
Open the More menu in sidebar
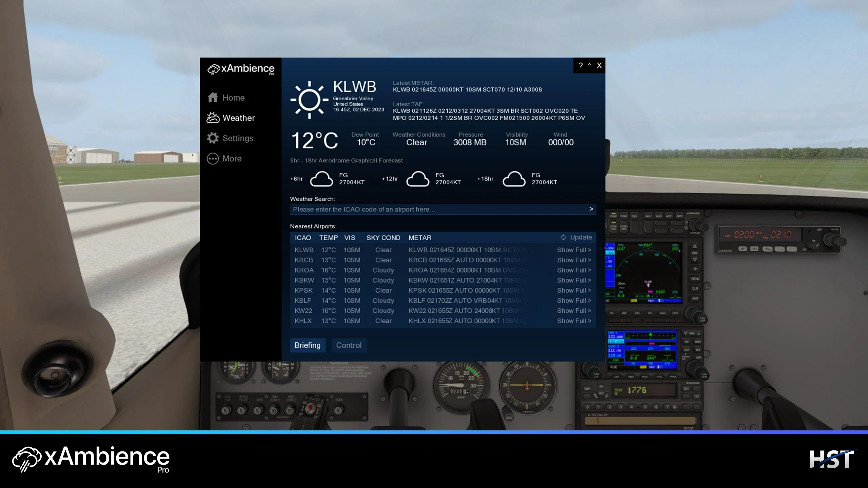tap(224, 159)
